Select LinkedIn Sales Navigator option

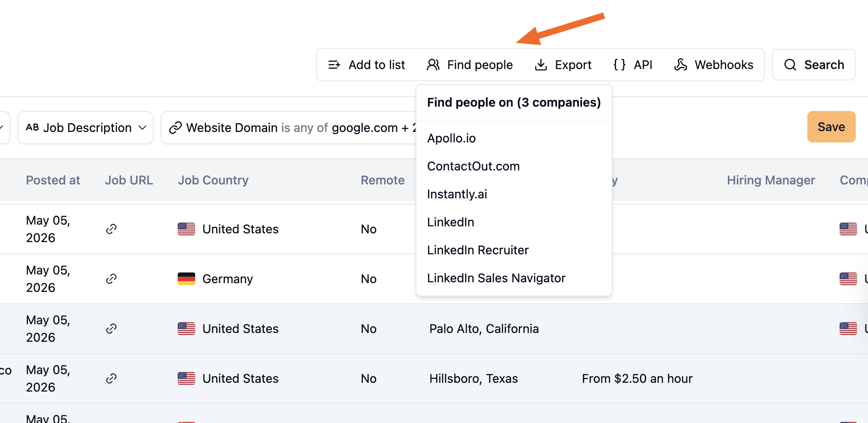pos(496,278)
